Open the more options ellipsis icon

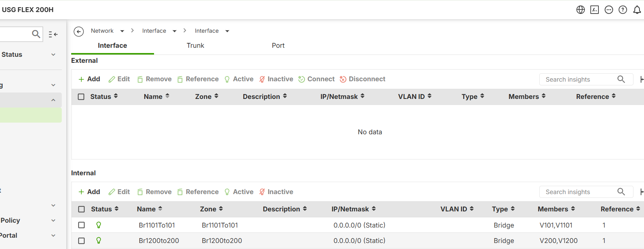609,10
